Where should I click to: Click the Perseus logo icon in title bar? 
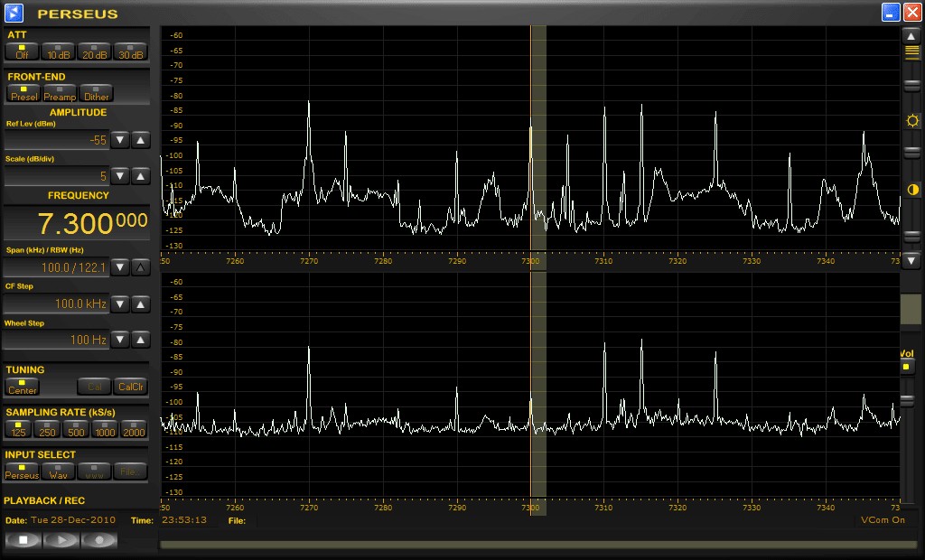(x=14, y=13)
